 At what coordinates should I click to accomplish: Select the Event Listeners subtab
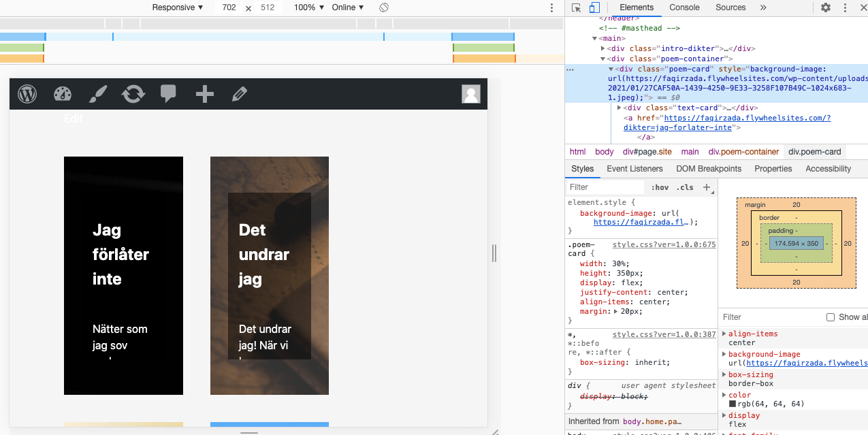click(x=634, y=169)
